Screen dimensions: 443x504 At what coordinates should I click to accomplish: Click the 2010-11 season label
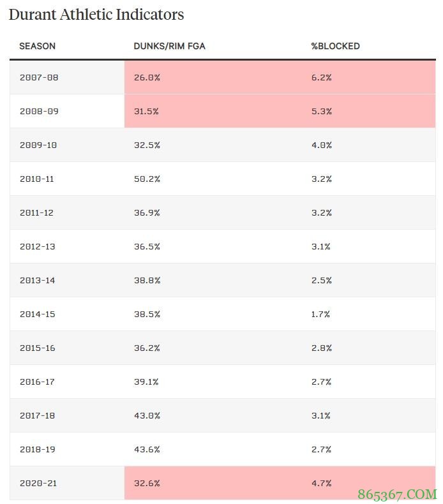click(36, 179)
